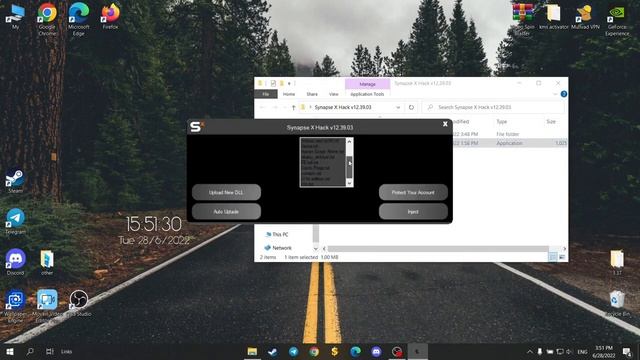Open Wallpaper Engine desktop shortcut
This screenshot has width=640, height=360.
tap(15, 306)
